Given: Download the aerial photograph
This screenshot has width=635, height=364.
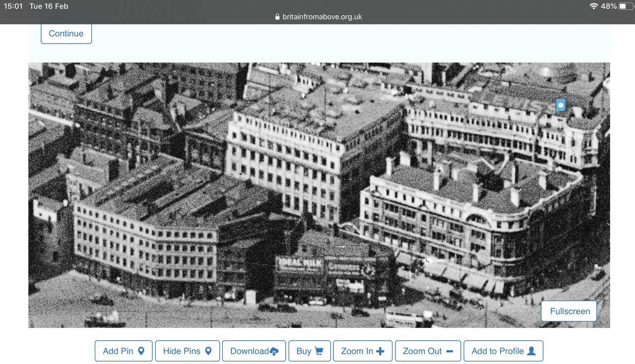Looking at the screenshot, I should [254, 351].
